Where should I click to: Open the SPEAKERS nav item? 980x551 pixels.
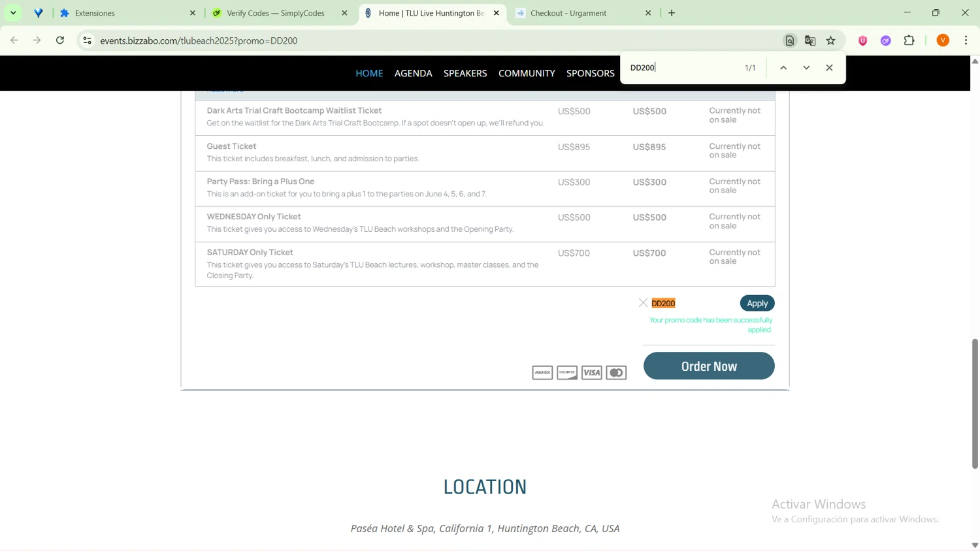[x=465, y=73]
